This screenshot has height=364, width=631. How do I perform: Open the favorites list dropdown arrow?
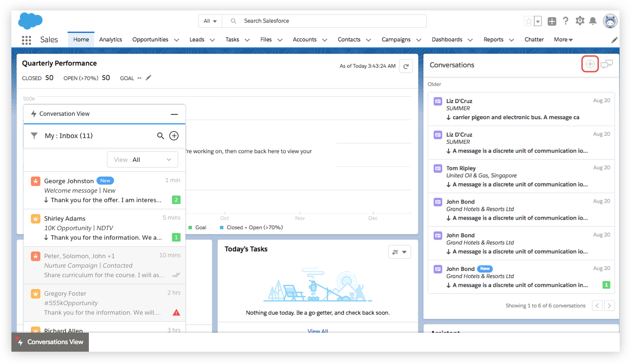538,21
